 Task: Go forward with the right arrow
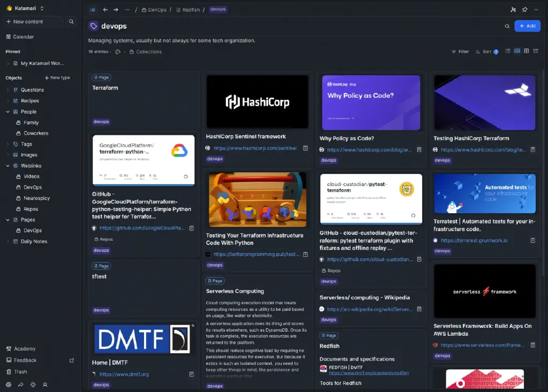point(116,10)
